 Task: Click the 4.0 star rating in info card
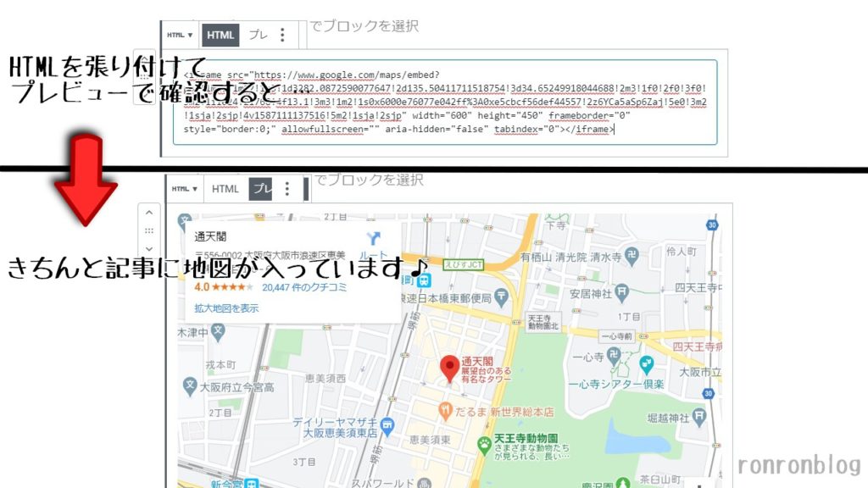pos(223,287)
